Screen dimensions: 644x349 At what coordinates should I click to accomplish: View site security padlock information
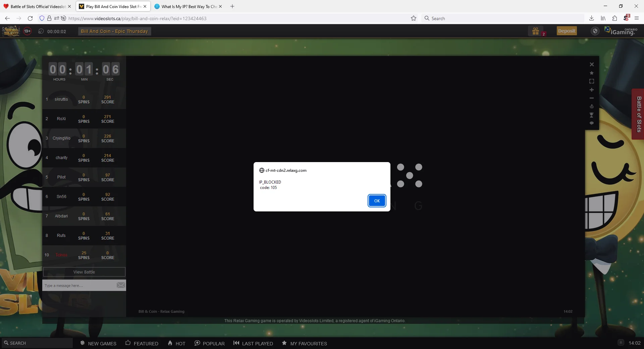49,18
